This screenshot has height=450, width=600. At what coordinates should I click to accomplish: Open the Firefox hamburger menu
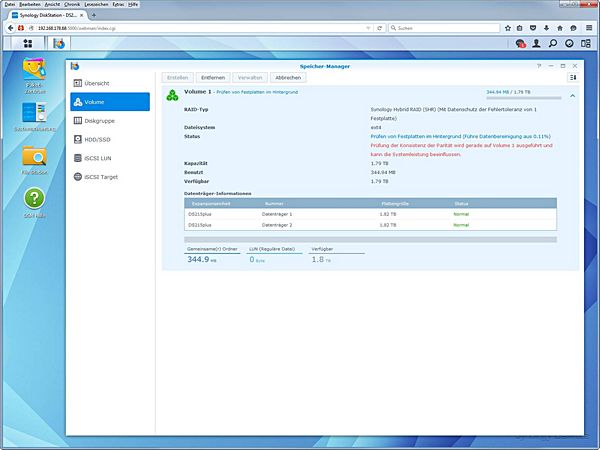click(x=589, y=28)
